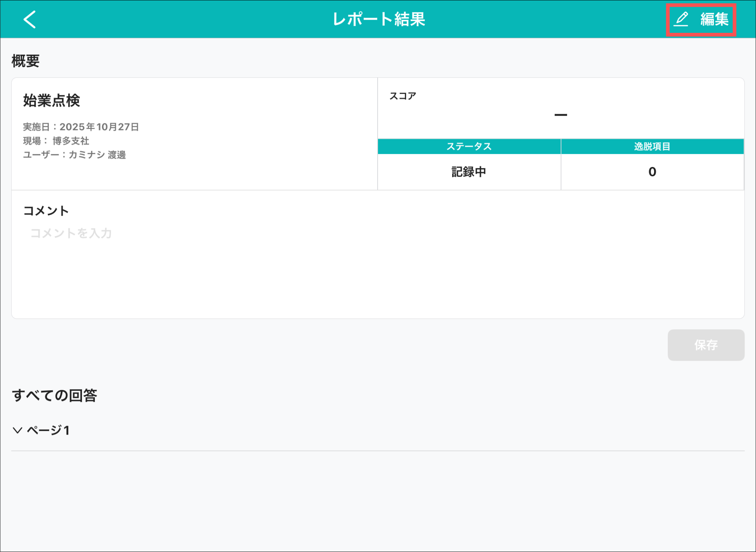Click the レポート結果 header title
Viewport: 756px width, 552px height.
tap(379, 19)
